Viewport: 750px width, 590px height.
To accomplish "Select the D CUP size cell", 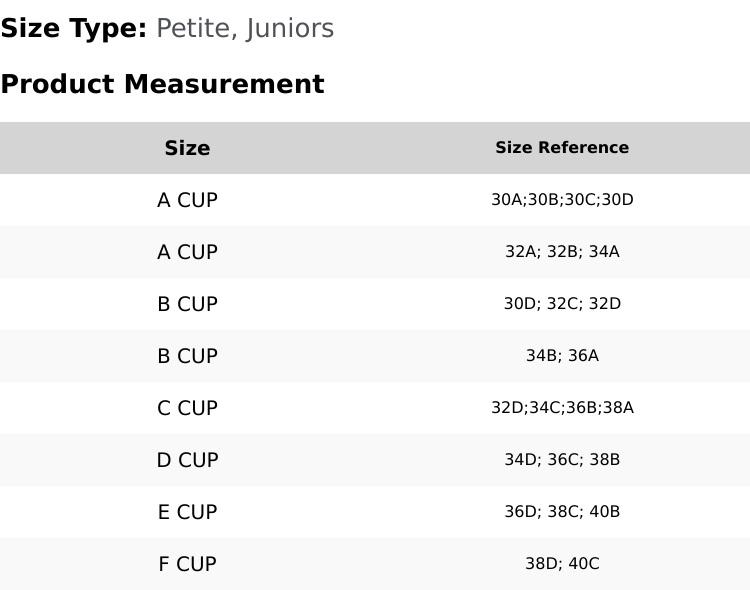I will tap(187, 460).
